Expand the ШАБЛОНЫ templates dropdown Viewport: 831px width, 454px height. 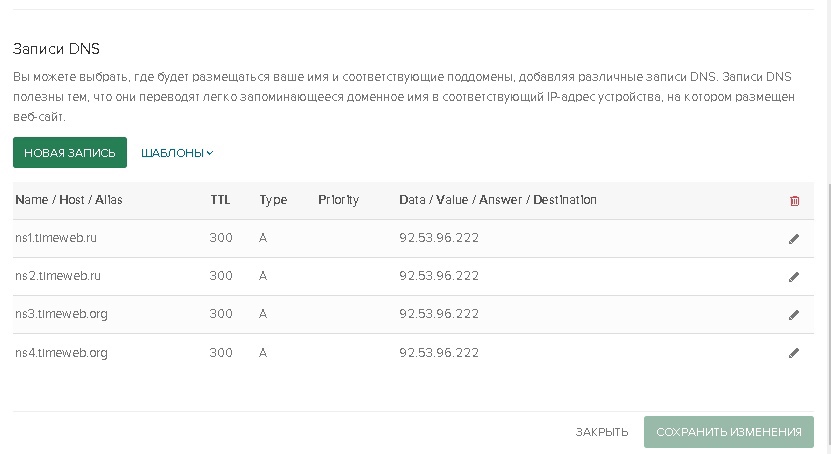click(178, 153)
